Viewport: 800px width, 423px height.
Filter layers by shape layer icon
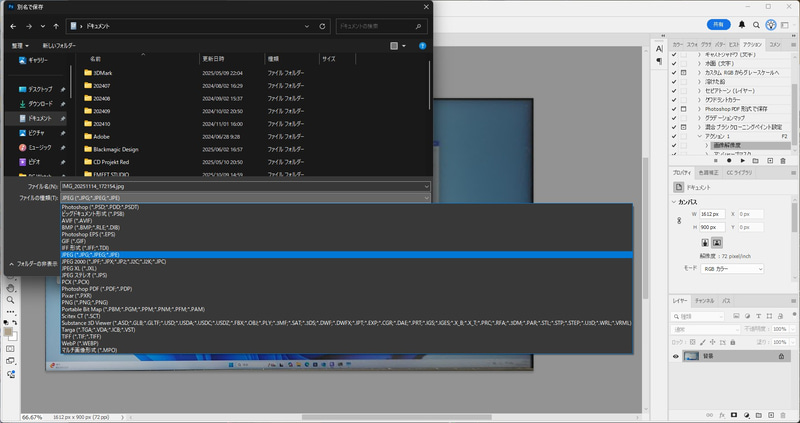click(769, 316)
